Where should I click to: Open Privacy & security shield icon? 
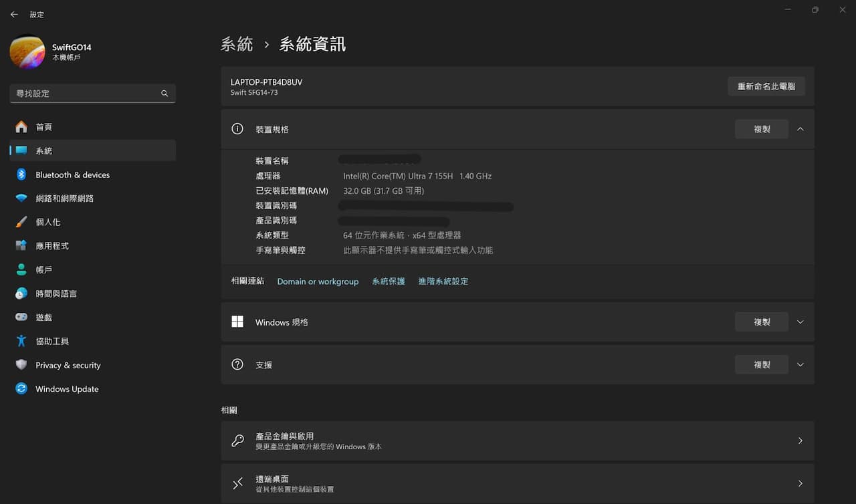click(21, 365)
